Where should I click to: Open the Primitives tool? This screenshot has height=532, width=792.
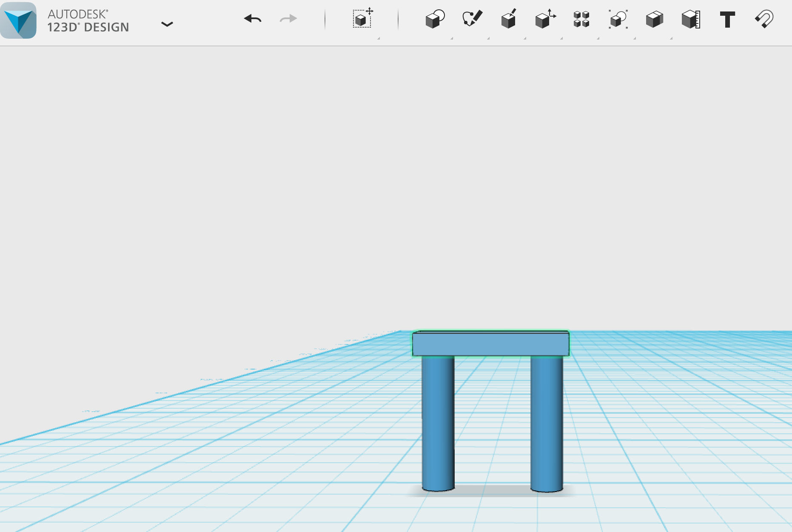click(x=435, y=19)
